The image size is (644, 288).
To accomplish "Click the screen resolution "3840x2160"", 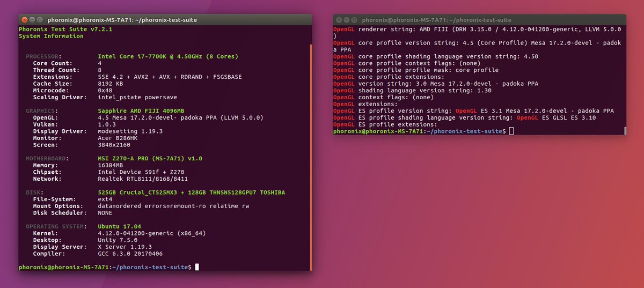I will click(x=114, y=145).
